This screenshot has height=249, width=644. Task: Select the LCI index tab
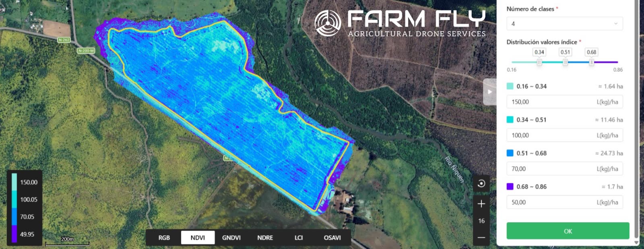point(299,238)
